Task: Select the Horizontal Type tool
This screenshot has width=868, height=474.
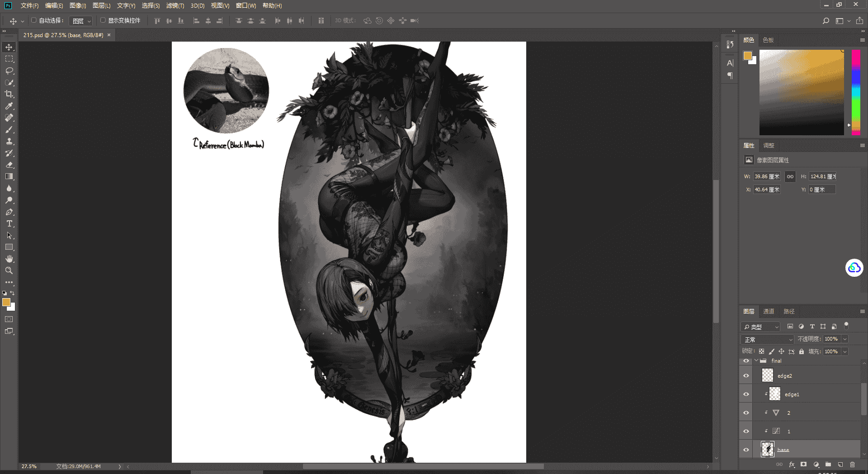Action: point(9,223)
